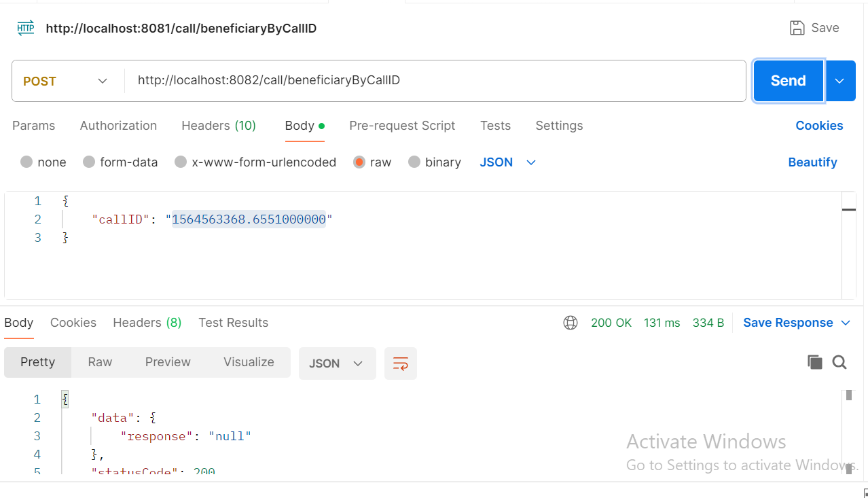Select the form-data radio option

coord(88,162)
